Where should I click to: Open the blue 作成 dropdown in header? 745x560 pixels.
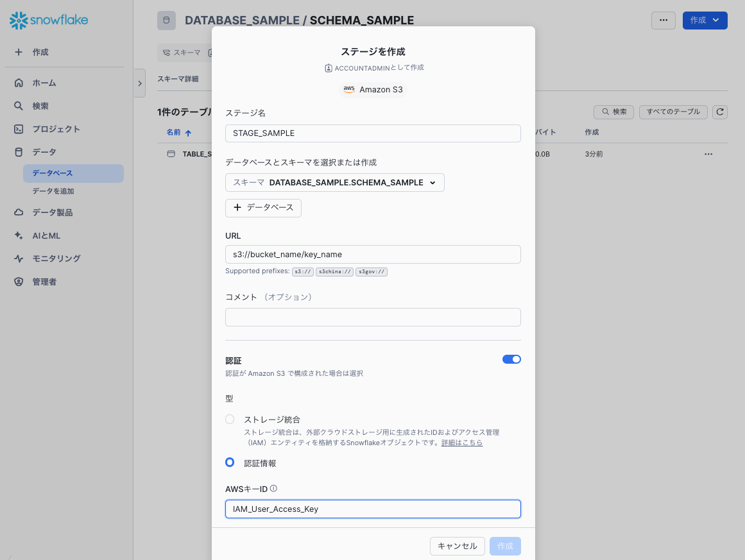(705, 20)
